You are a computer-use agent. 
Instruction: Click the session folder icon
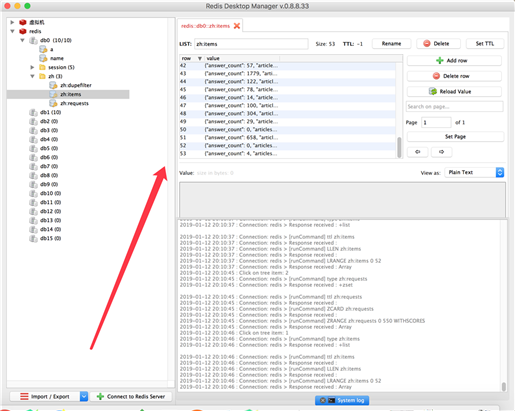(x=42, y=67)
